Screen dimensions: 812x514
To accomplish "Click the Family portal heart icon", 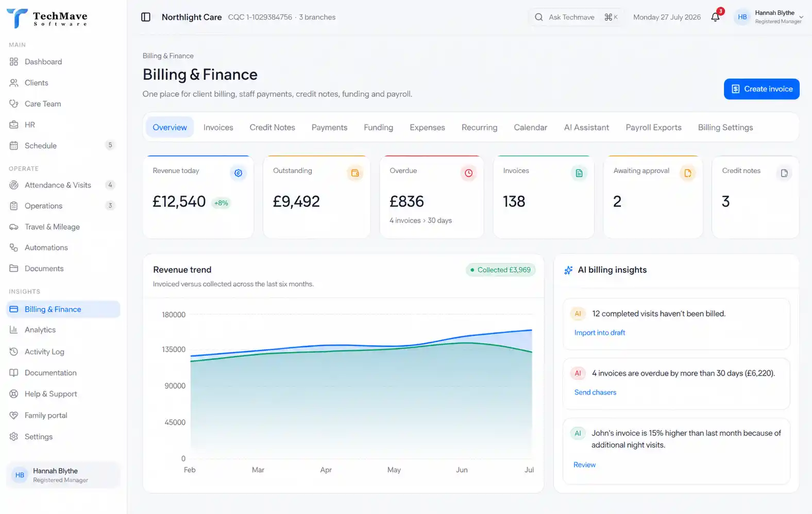I will coord(14,415).
